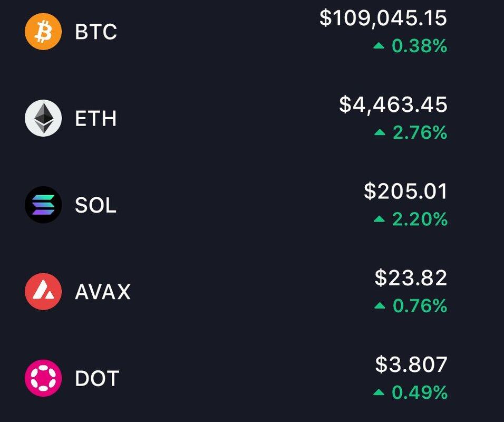Open the ETH asset row label
504x422 pixels.
pos(95,118)
